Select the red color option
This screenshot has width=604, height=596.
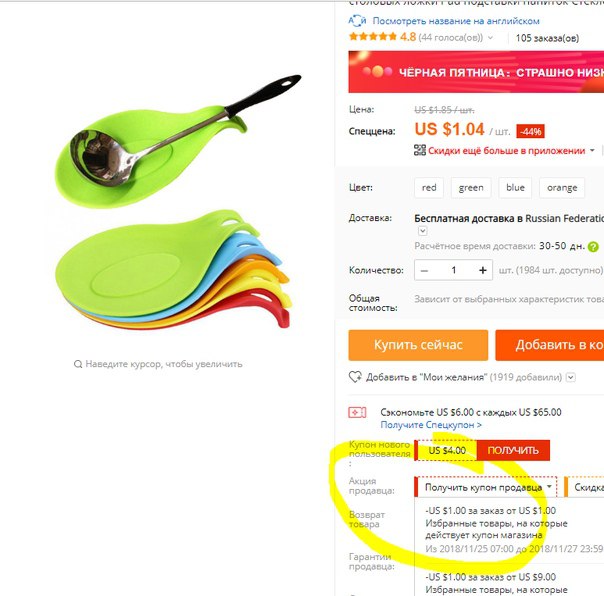click(429, 188)
